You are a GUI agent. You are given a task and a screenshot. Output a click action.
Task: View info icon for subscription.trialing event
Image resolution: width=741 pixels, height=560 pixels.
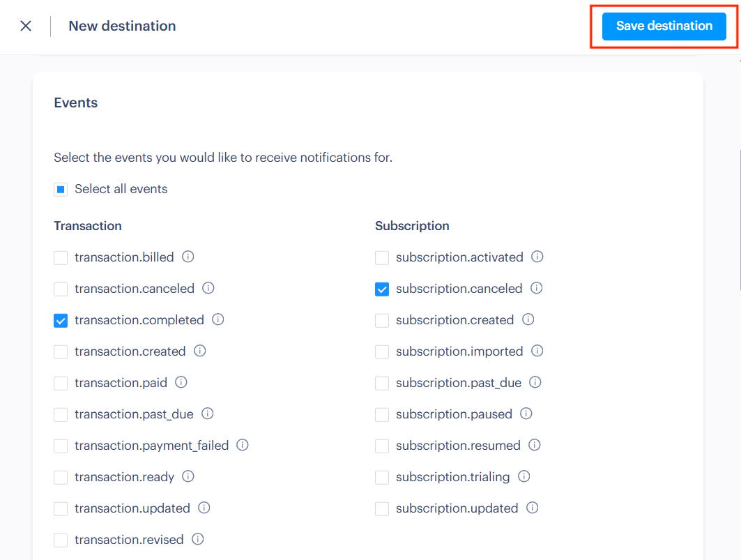524,477
